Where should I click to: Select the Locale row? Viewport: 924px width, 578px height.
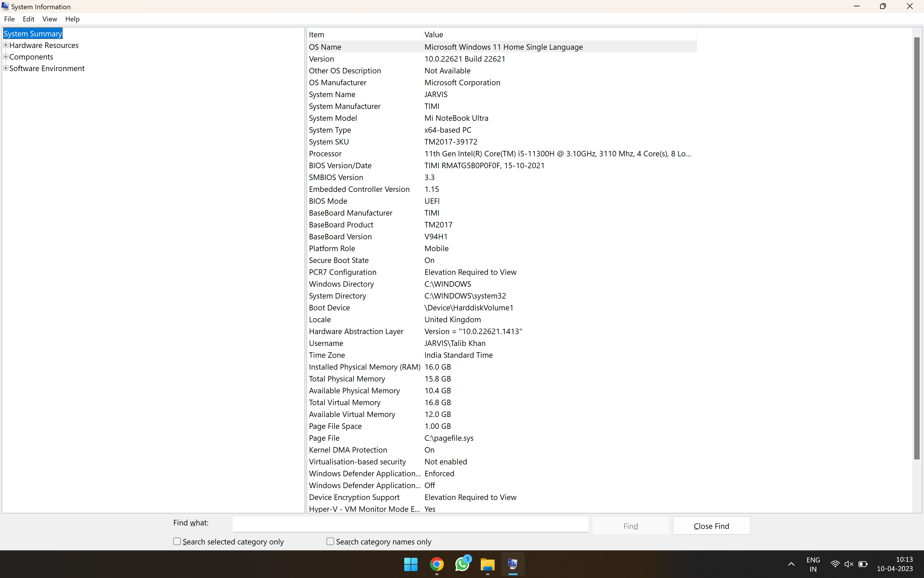pos(502,319)
